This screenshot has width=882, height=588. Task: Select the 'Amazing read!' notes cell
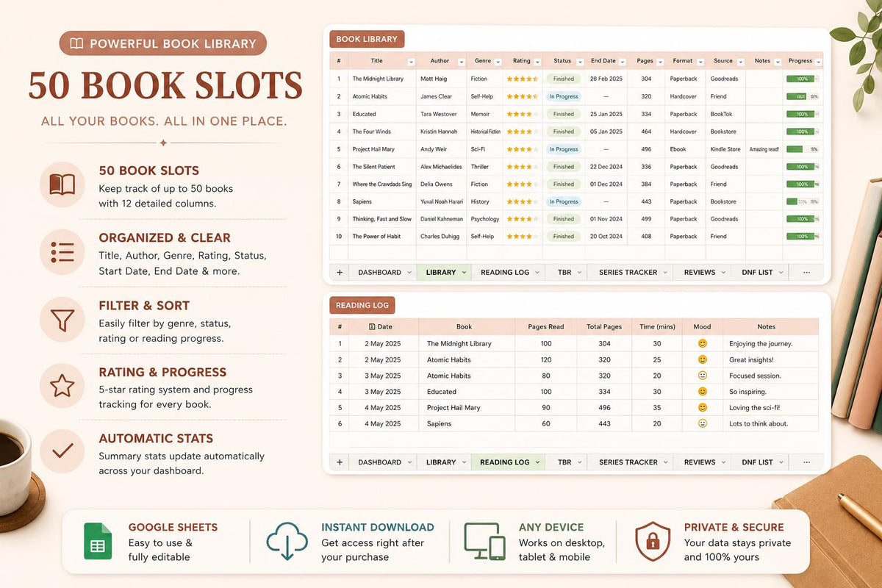[764, 149]
